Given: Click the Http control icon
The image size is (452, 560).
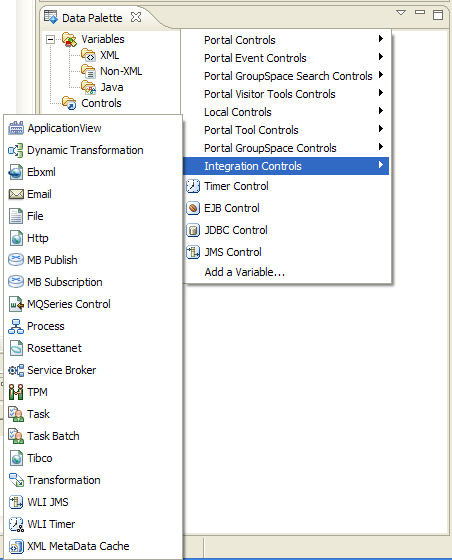Looking at the screenshot, I should click(16, 238).
